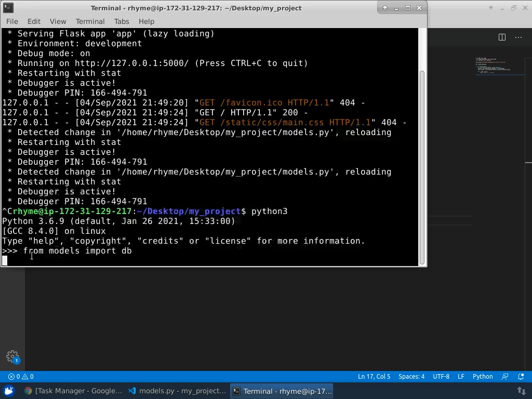Click the VS Code split editor icon

(x=502, y=37)
